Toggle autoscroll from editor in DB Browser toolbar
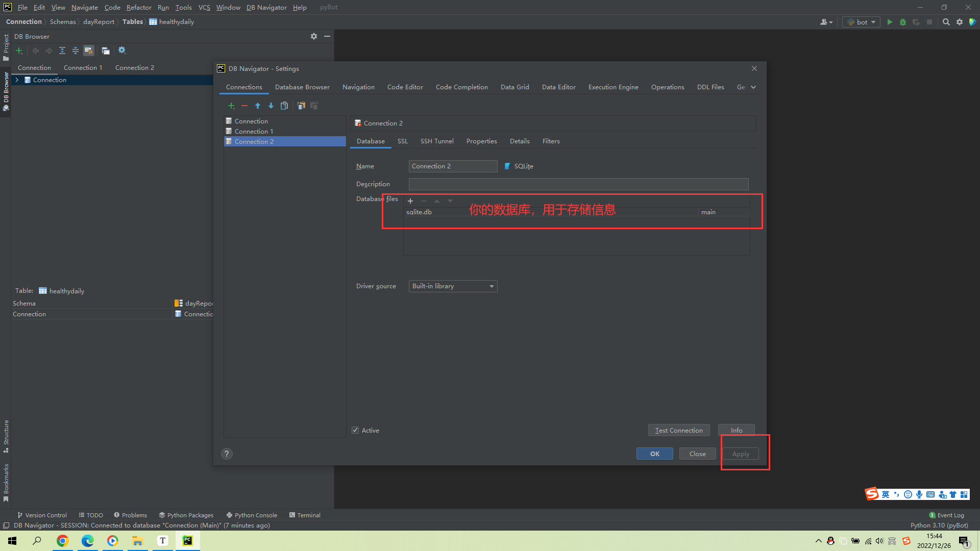The height and width of the screenshot is (551, 980). pyautogui.click(x=89, y=51)
